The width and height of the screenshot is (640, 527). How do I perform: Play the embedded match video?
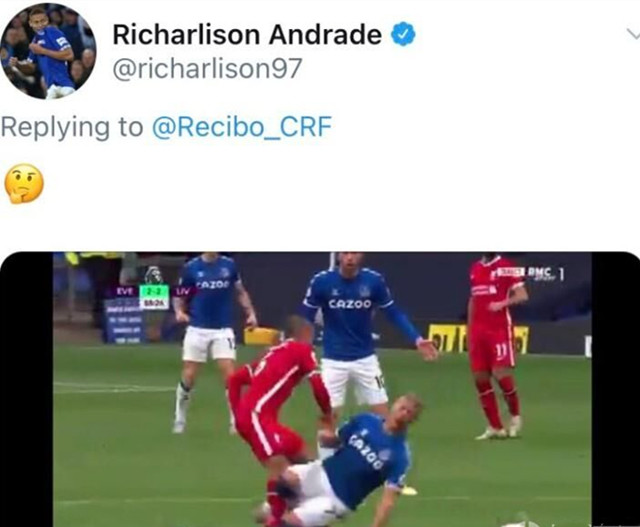[x=320, y=389]
